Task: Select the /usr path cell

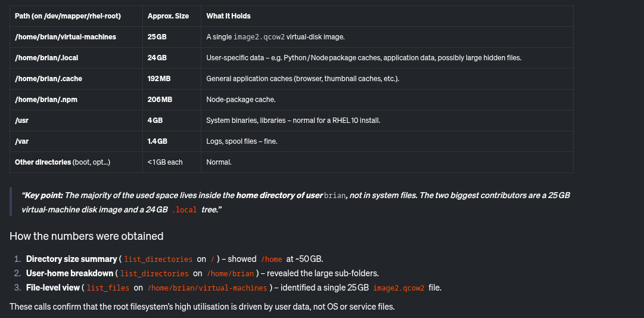Action: [x=22, y=121]
